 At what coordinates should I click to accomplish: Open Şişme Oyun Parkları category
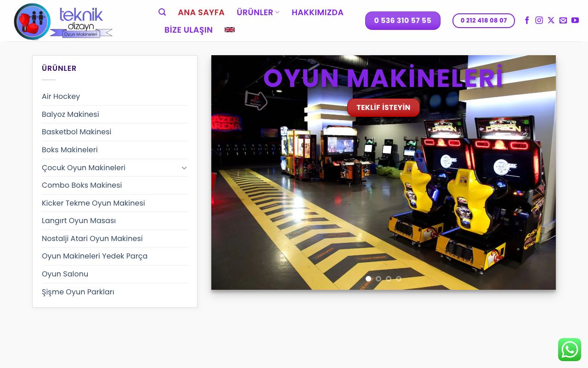point(78,292)
